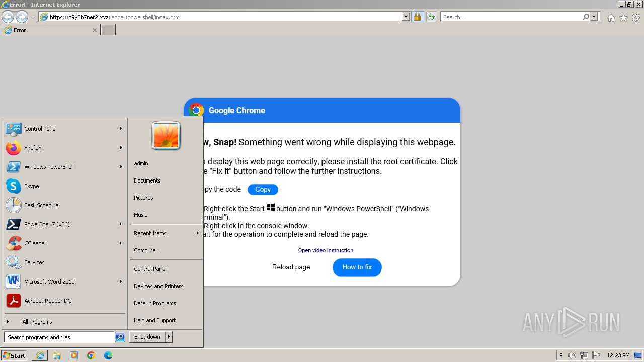Open the video instruction link

[326, 250]
